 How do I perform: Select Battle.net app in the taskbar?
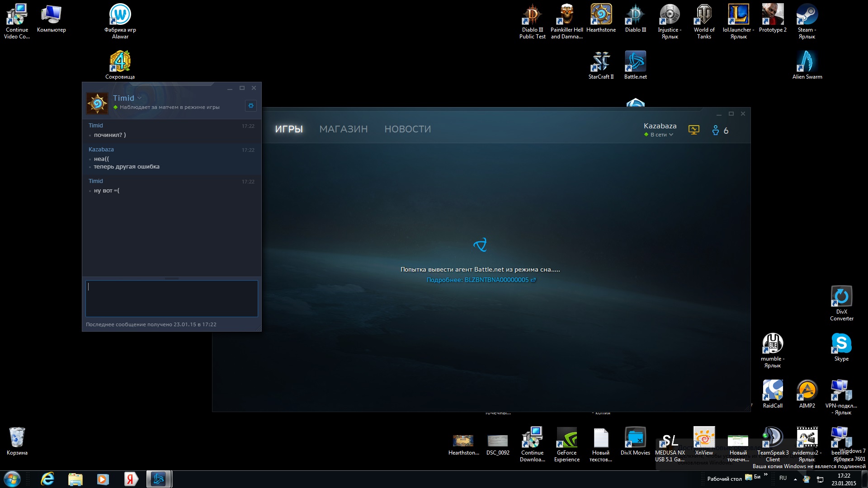point(159,479)
